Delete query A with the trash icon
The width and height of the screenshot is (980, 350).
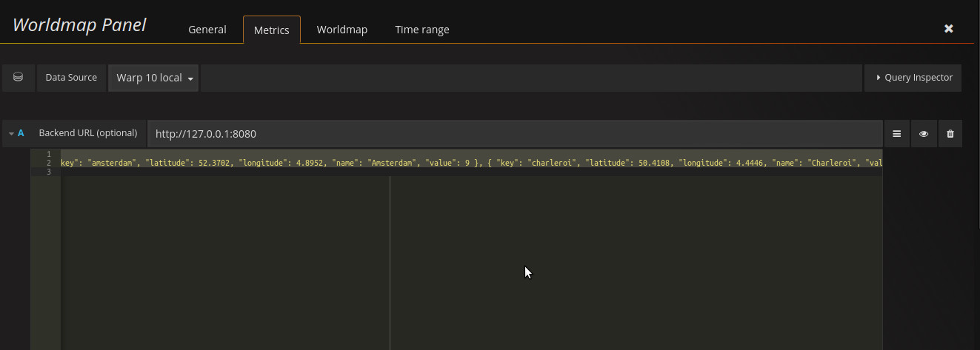tap(950, 134)
